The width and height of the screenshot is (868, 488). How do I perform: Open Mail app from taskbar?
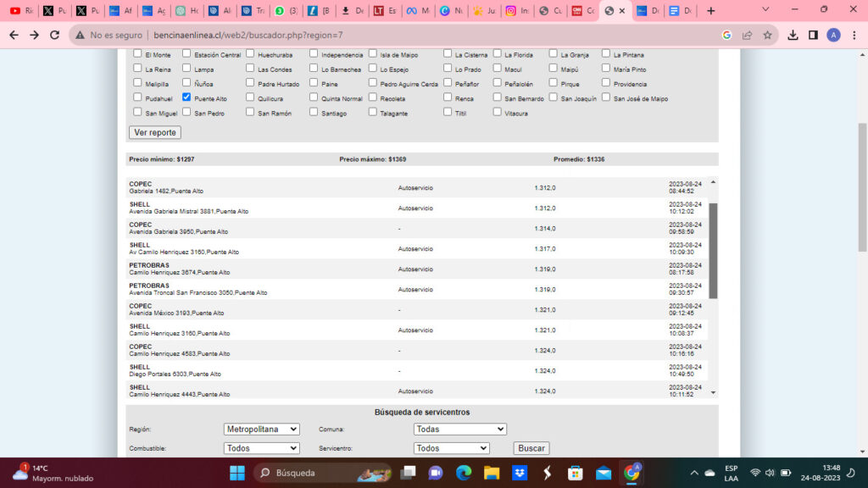click(x=604, y=473)
